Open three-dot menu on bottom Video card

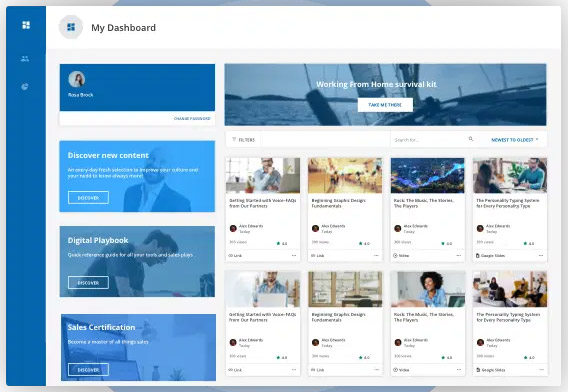tap(459, 370)
